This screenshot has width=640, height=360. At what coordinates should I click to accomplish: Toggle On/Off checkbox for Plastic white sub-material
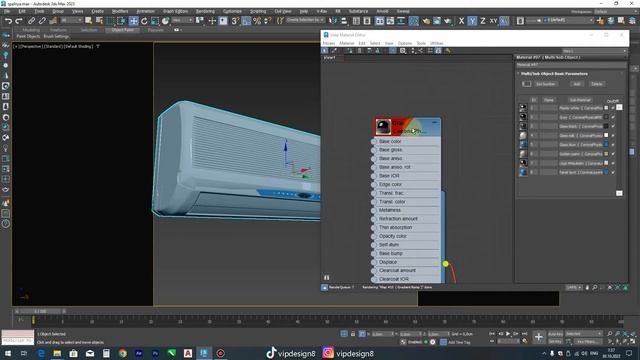(x=613, y=108)
